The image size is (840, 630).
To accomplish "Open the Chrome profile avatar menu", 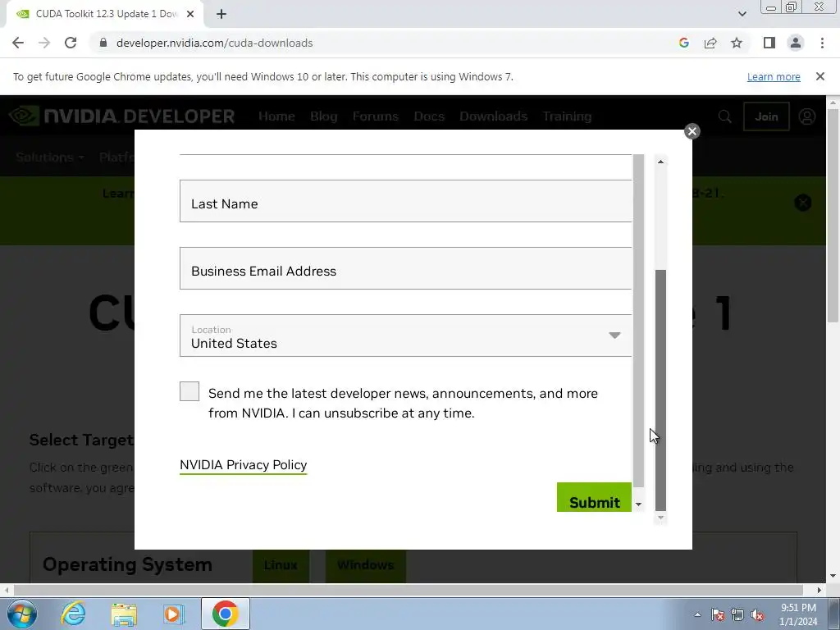I will click(x=796, y=43).
